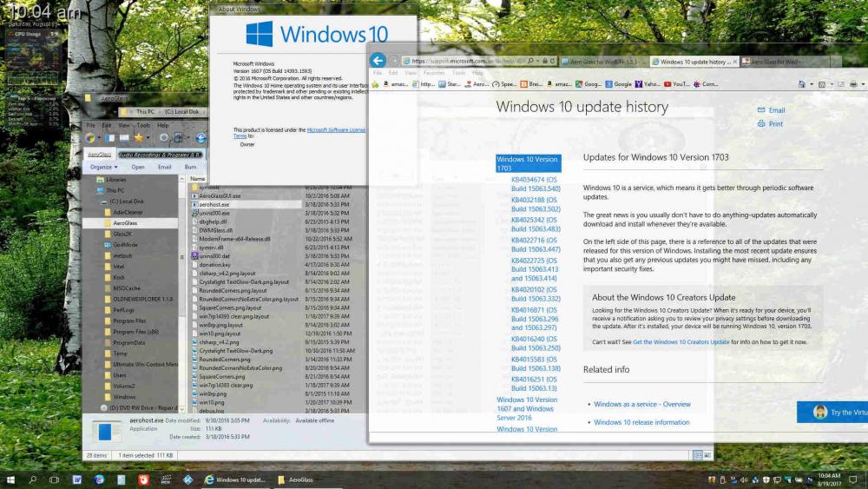868x489 pixels.
Task: Click the Internet Explorer back arrow button
Action: click(377, 60)
